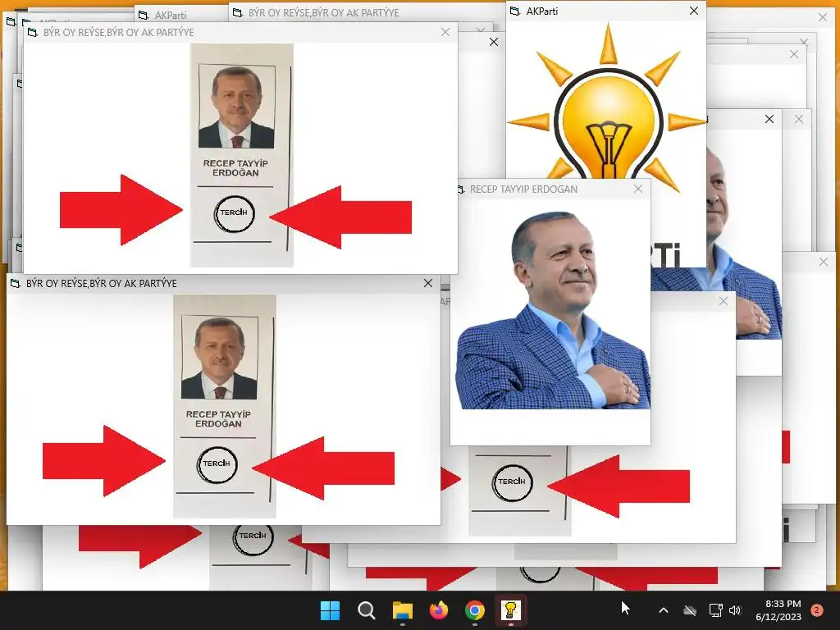This screenshot has height=630, width=840.
Task: Open Firefox from the taskbar
Action: (439, 610)
